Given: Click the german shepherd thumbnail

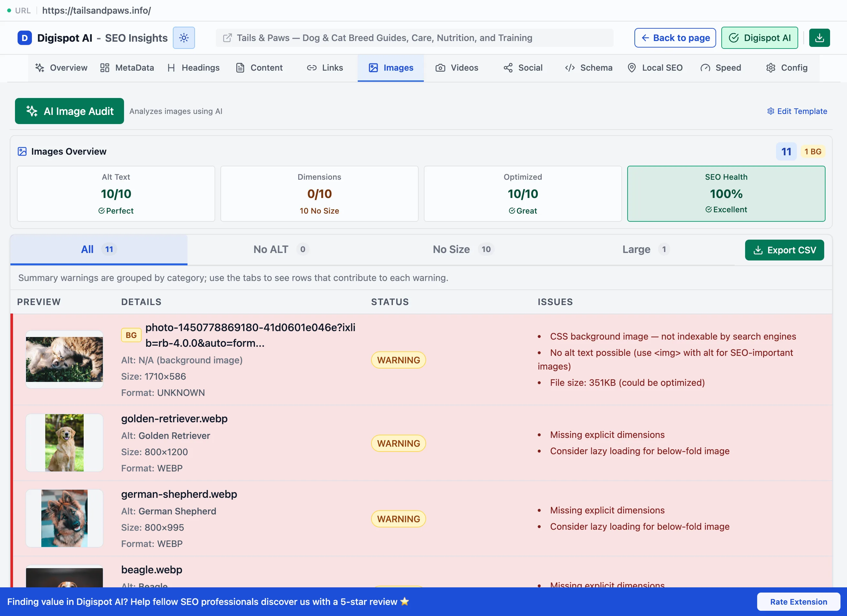Looking at the screenshot, I should [64, 518].
